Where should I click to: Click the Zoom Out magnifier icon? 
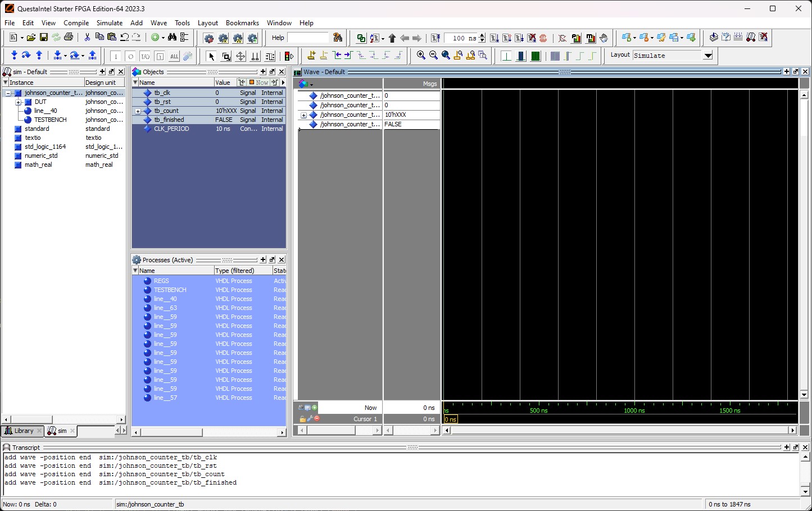[433, 56]
